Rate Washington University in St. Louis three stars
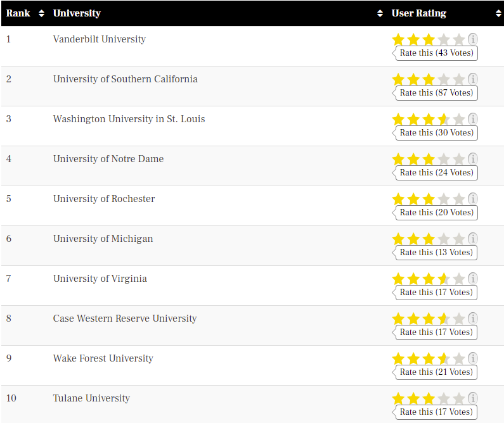 coord(429,119)
